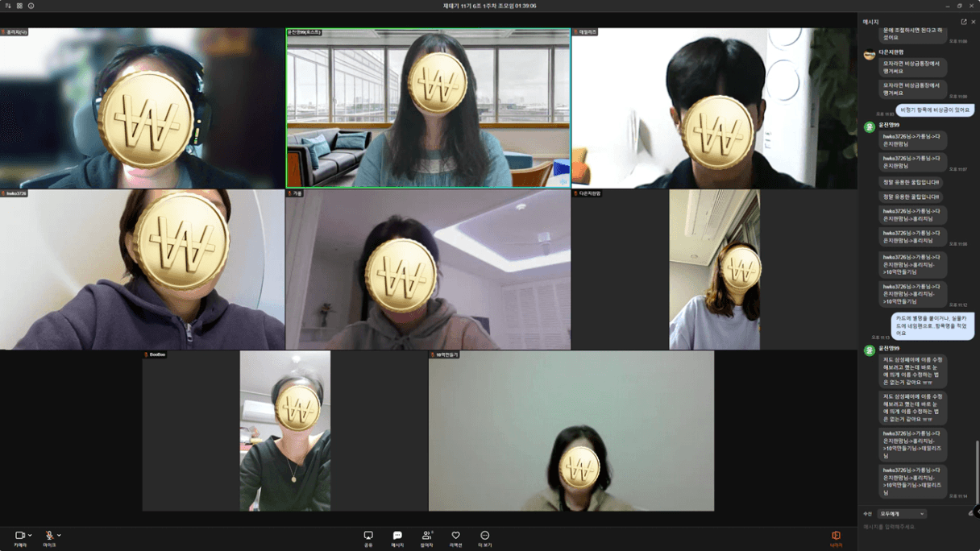Click the first message starting '저도 삼성페이에'
This screenshot has height=551, width=980.
point(912,371)
